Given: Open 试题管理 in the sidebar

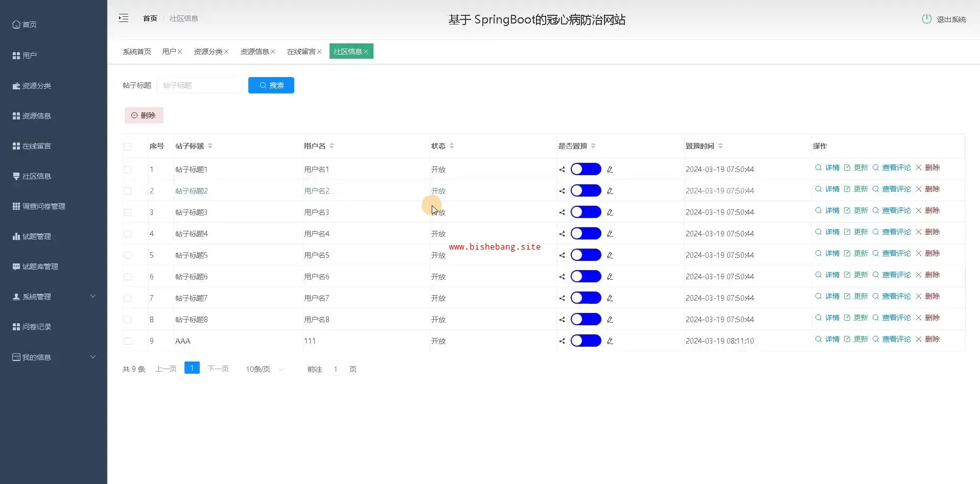Looking at the screenshot, I should (x=36, y=236).
